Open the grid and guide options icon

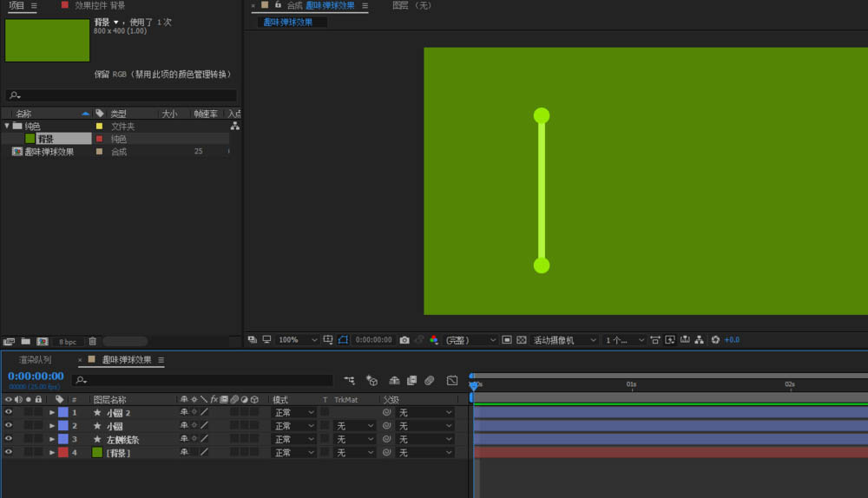point(328,339)
